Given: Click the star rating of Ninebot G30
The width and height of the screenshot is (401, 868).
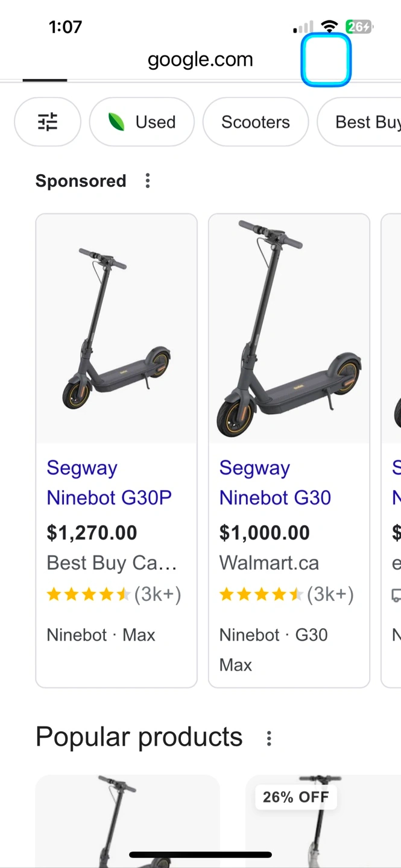Looking at the screenshot, I should (261, 595).
